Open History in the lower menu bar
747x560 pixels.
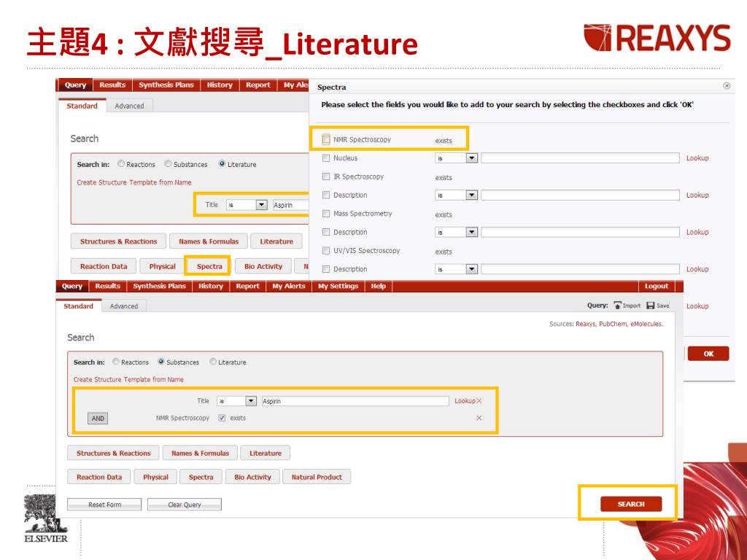pyautogui.click(x=211, y=286)
